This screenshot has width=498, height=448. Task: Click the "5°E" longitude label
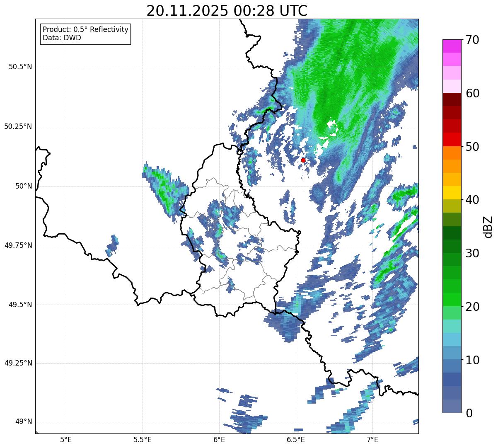(x=66, y=439)
